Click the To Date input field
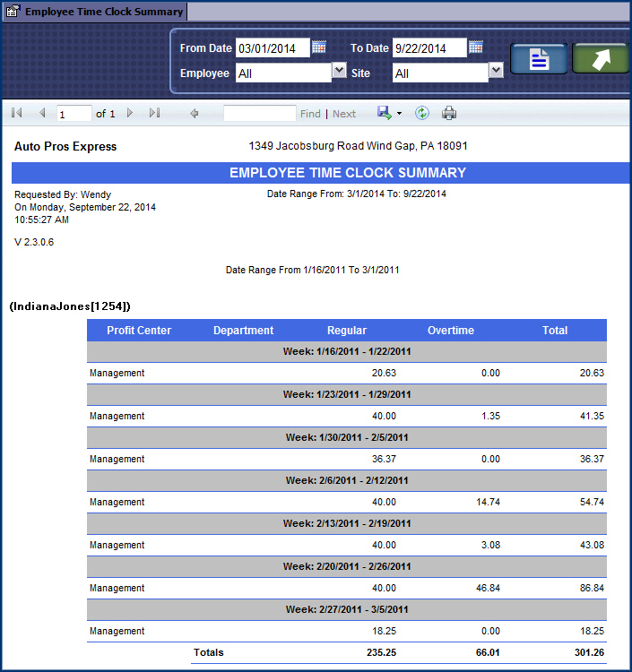 click(x=429, y=48)
